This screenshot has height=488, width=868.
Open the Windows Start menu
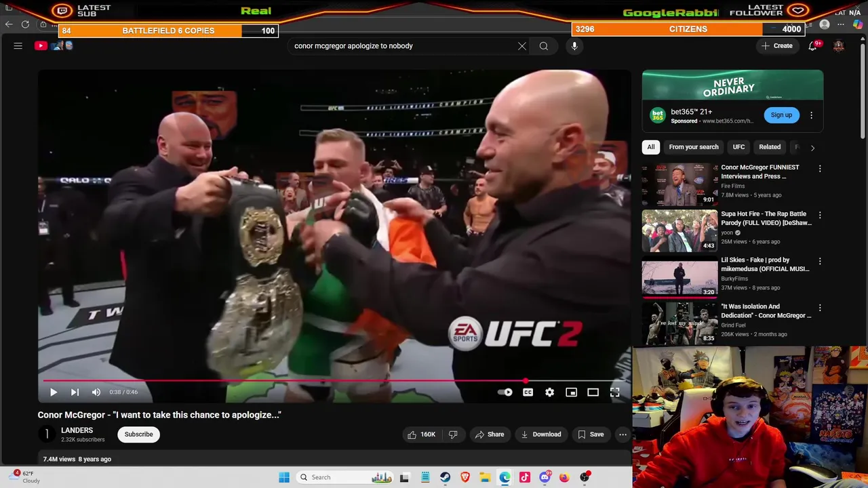(x=284, y=477)
